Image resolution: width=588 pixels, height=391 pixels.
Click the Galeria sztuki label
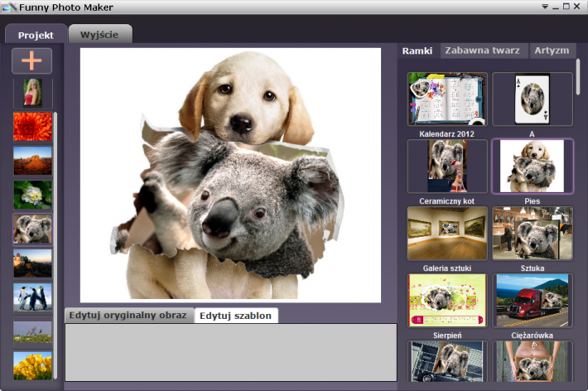coord(447,268)
